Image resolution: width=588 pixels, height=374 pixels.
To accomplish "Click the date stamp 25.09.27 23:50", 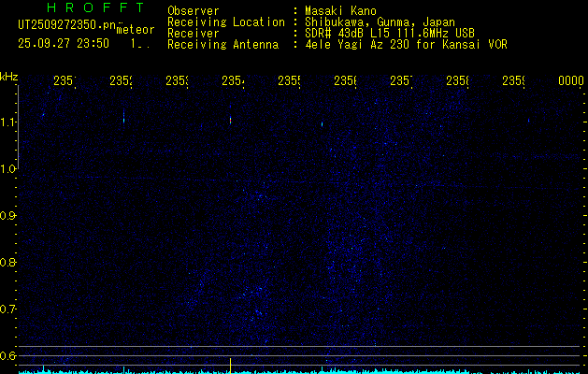I will coord(64,44).
